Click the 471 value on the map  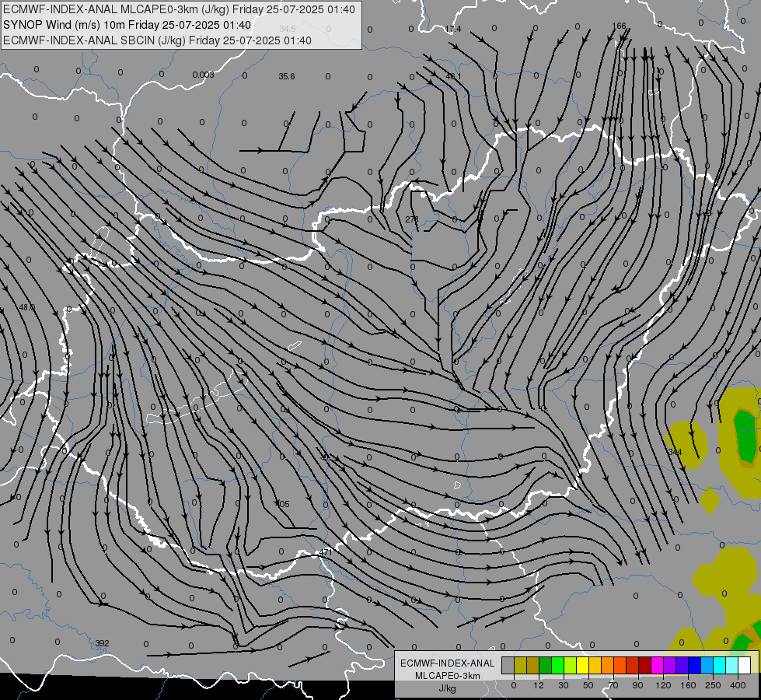(326, 552)
